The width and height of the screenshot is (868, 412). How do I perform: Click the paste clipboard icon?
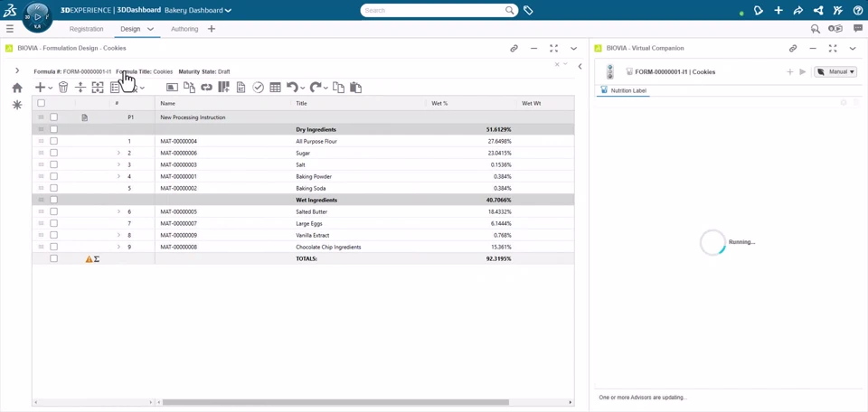pyautogui.click(x=355, y=88)
